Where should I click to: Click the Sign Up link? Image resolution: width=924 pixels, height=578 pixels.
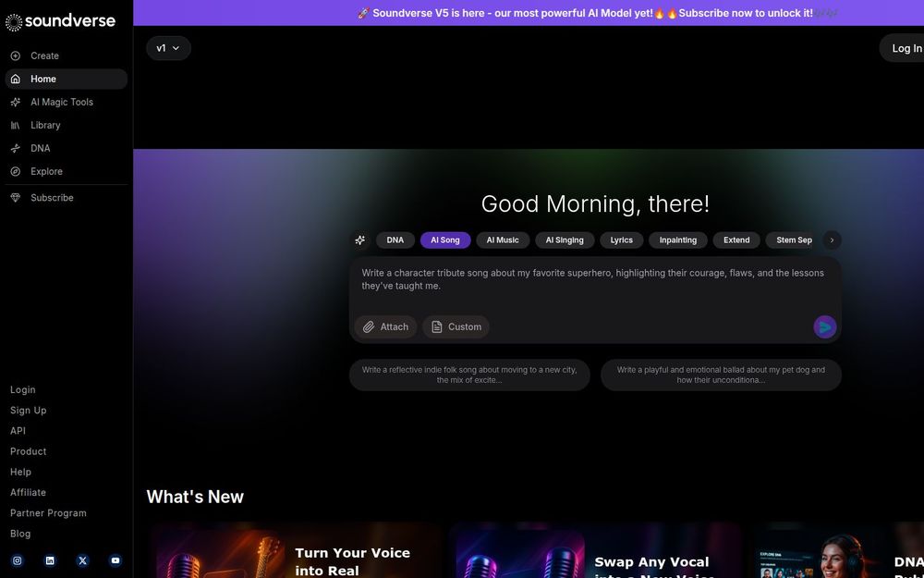tap(29, 411)
